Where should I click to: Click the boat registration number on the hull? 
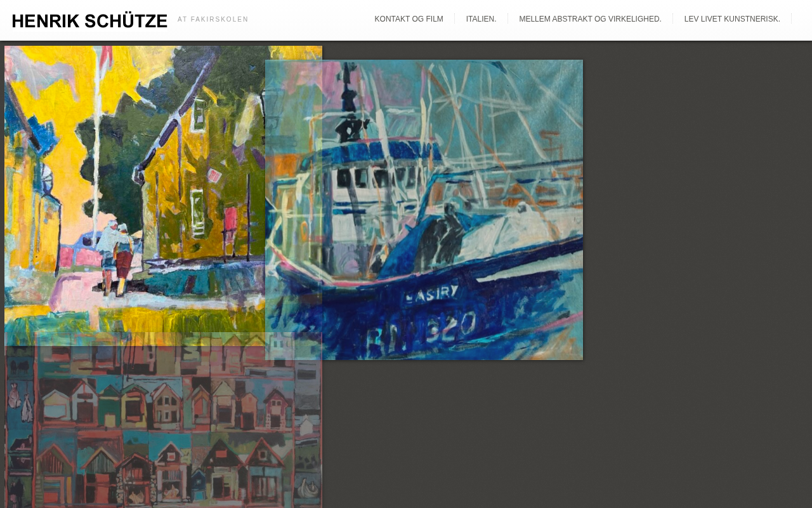tap(422, 330)
